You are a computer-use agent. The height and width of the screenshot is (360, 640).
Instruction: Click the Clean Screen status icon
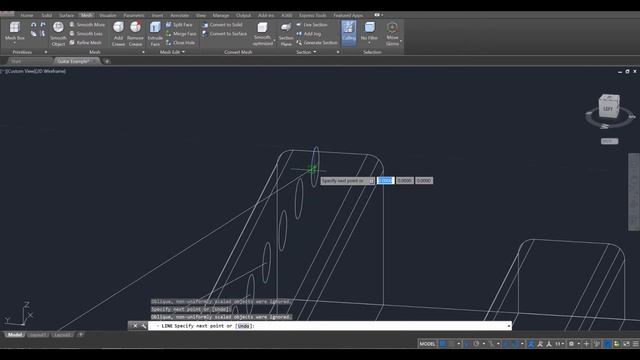(x=626, y=344)
